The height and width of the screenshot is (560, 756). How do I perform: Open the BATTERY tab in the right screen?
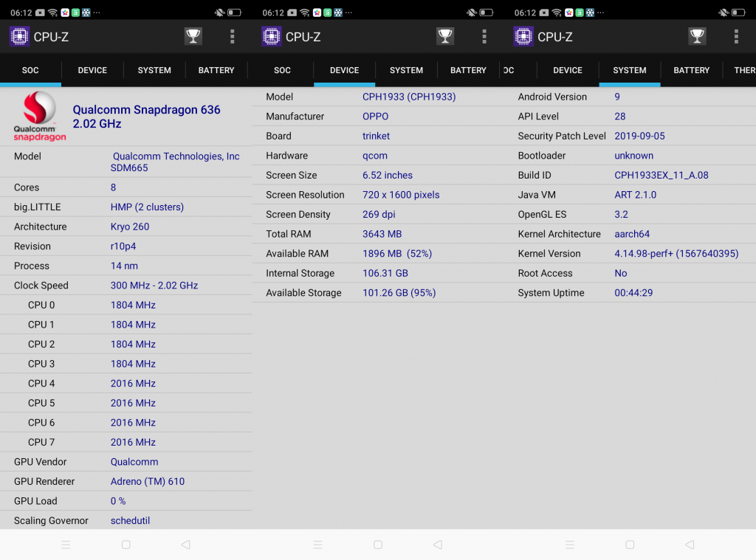tap(691, 70)
